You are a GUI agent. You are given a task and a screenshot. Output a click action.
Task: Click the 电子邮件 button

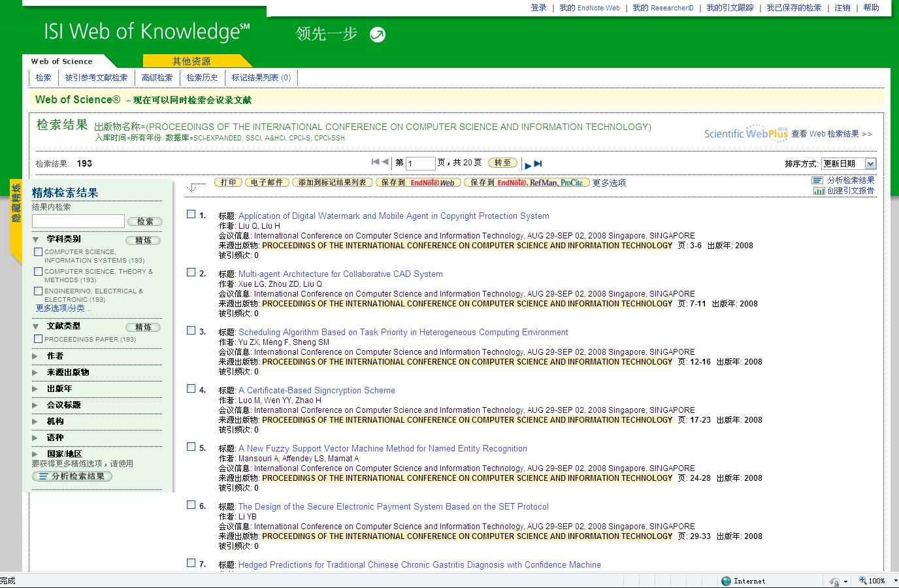click(x=267, y=182)
